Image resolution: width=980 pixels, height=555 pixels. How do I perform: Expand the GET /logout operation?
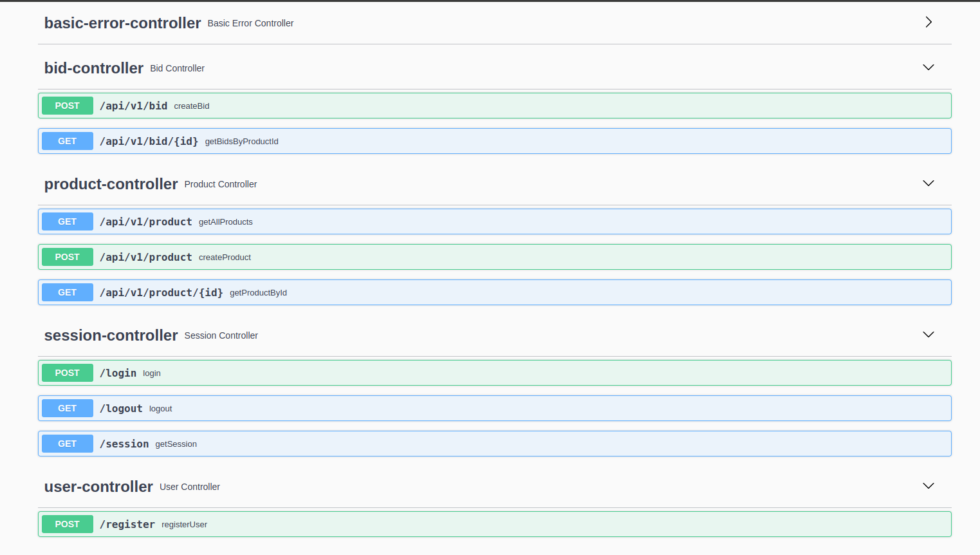494,408
